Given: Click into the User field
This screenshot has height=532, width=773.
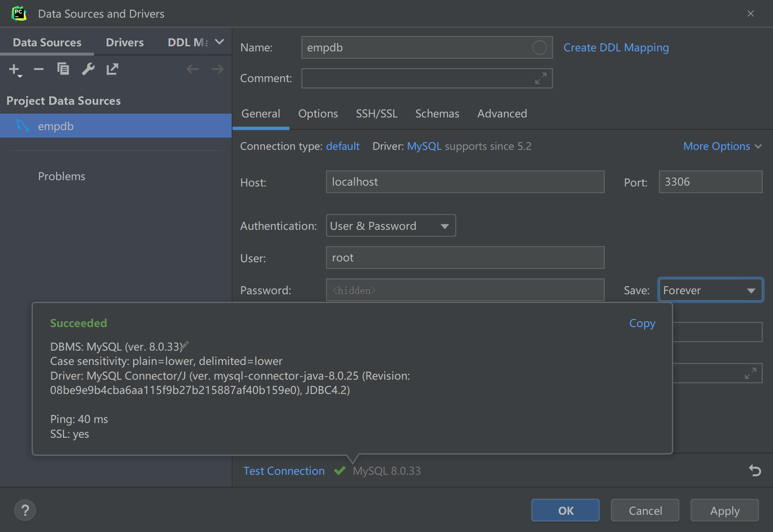Looking at the screenshot, I should click(465, 258).
